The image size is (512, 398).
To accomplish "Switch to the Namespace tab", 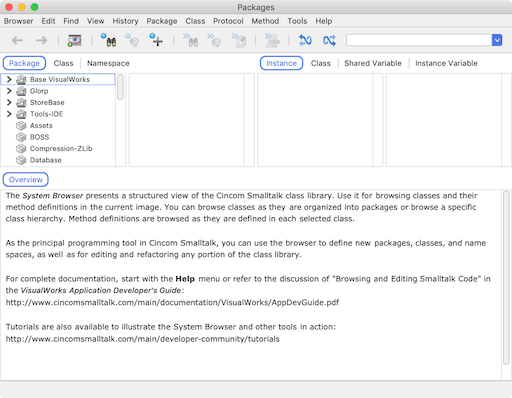I will pos(108,63).
